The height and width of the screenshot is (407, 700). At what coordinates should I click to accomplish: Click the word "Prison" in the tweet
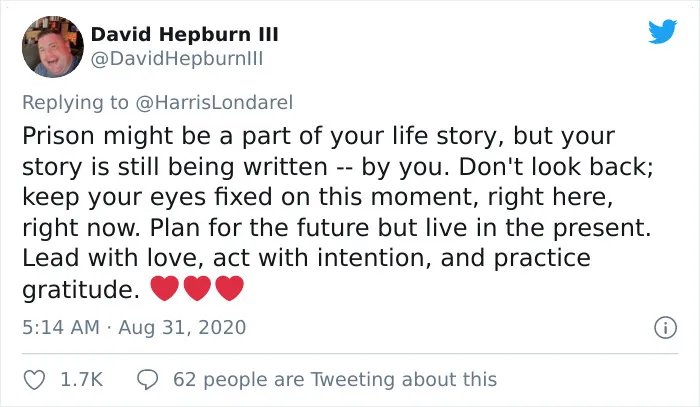[58, 136]
